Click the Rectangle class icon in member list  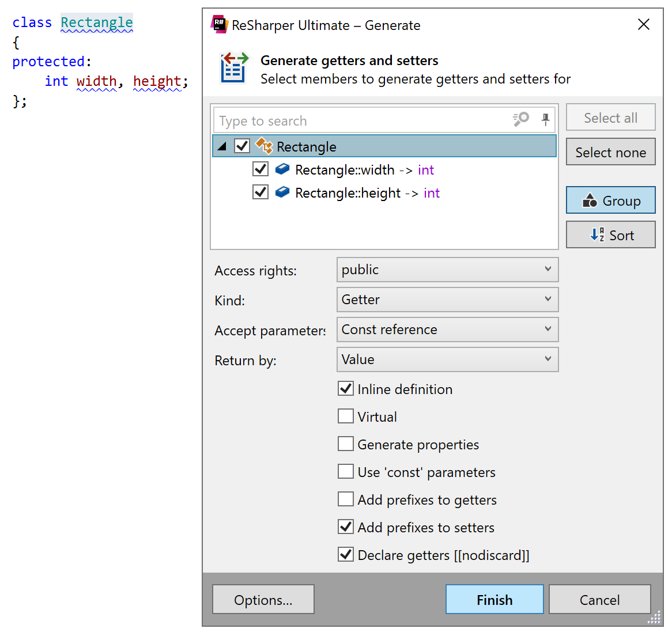pos(263,146)
